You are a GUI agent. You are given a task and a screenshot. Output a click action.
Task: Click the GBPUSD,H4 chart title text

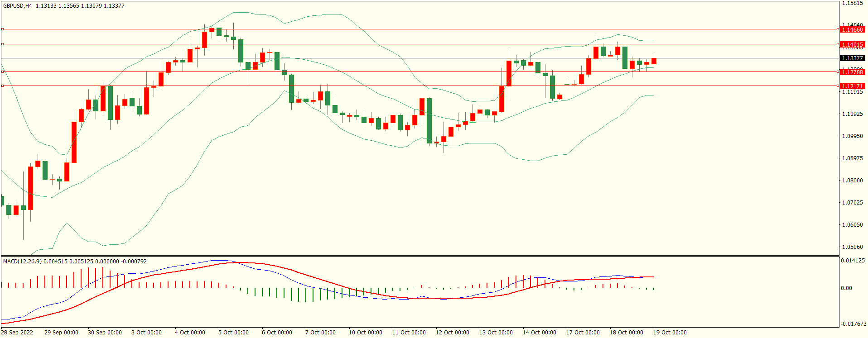18,6
